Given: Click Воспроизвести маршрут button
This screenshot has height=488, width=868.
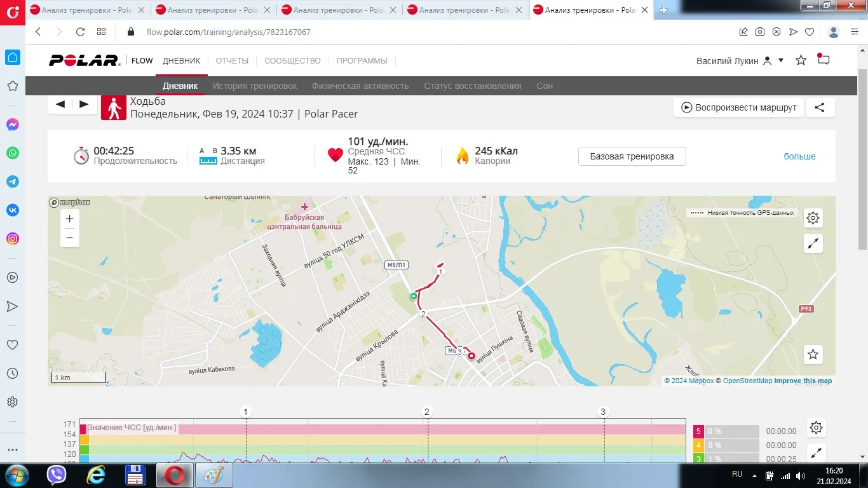Looking at the screenshot, I should (x=738, y=107).
